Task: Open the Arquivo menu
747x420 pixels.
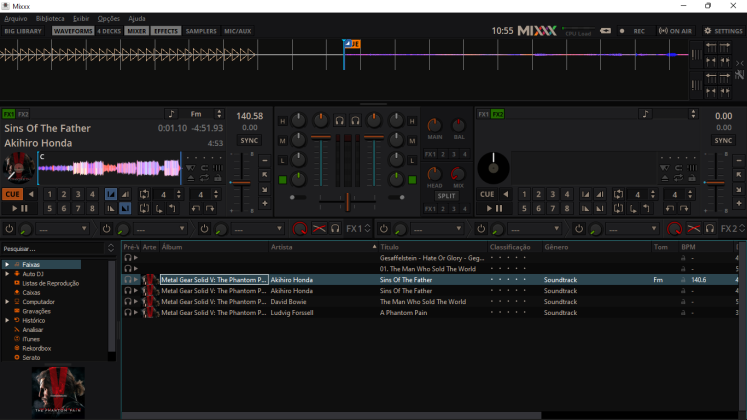Action: coord(16,19)
